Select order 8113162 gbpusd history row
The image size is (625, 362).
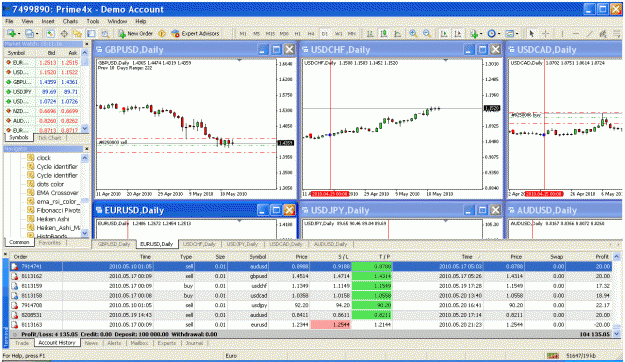(311, 276)
